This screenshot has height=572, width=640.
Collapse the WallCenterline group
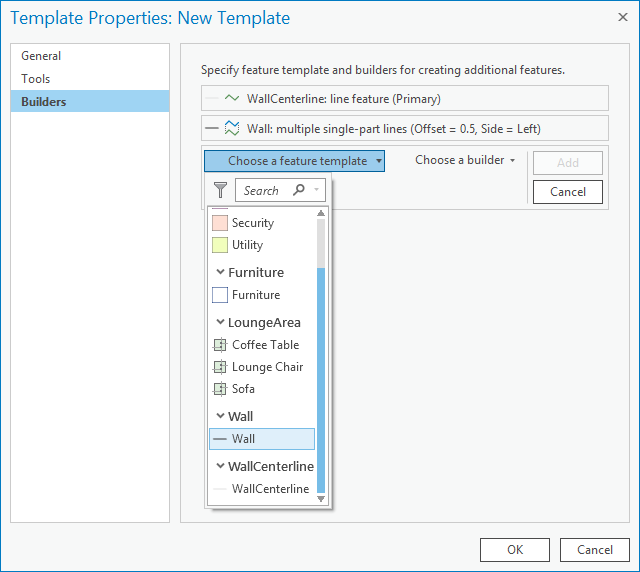point(220,467)
